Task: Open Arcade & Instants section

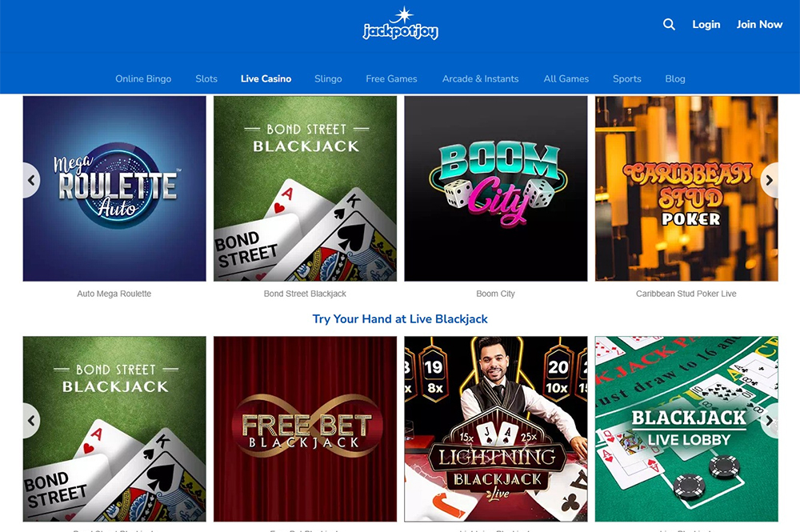Action: pos(480,78)
